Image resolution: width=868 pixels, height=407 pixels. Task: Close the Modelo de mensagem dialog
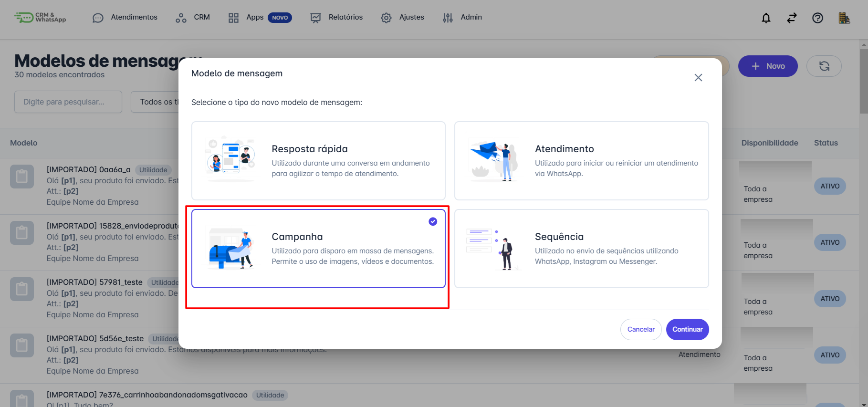point(698,78)
